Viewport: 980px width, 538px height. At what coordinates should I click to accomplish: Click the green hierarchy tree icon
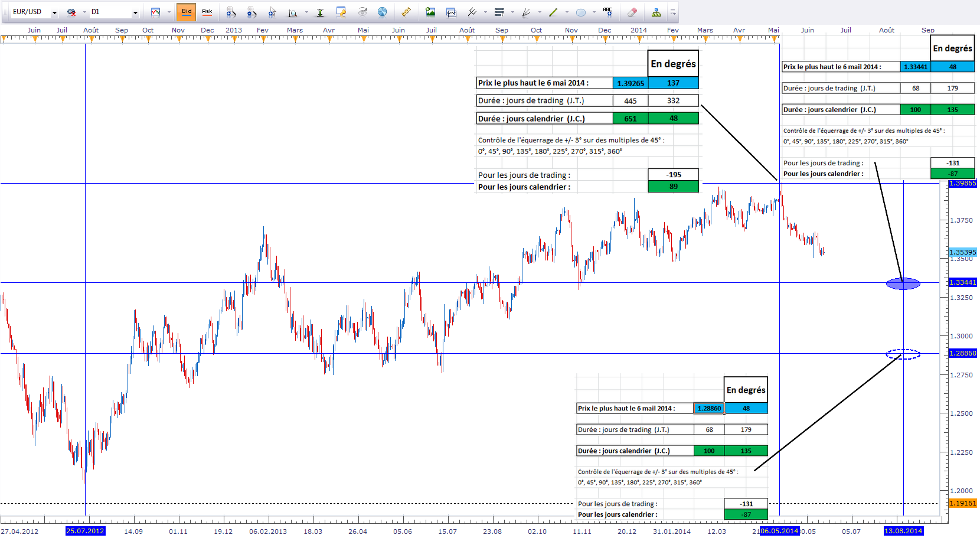point(656,12)
